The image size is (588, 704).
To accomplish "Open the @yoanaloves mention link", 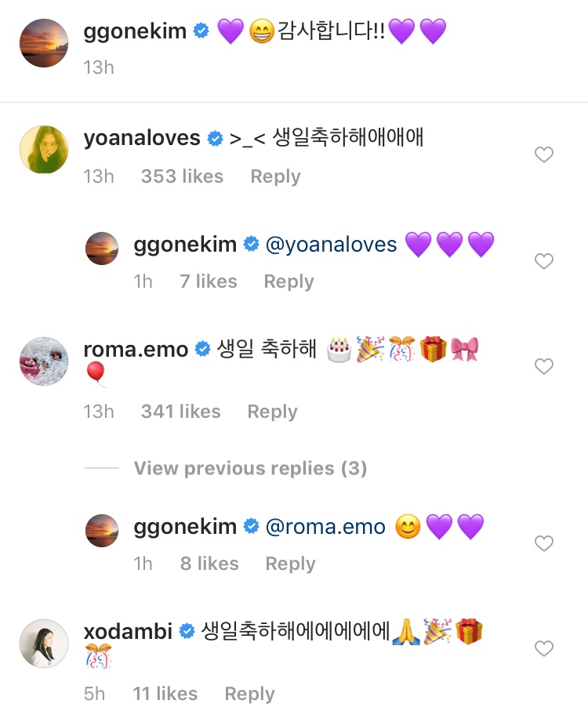I will coord(332,245).
